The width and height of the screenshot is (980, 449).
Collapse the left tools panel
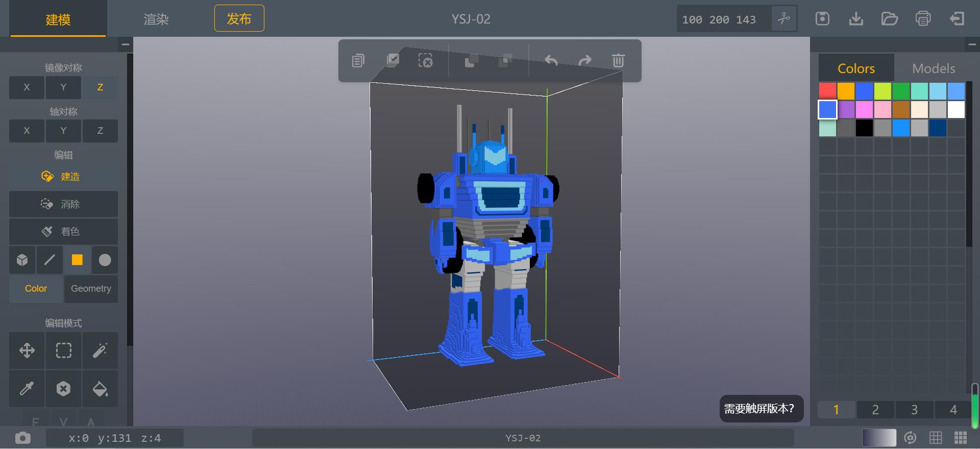(x=125, y=44)
